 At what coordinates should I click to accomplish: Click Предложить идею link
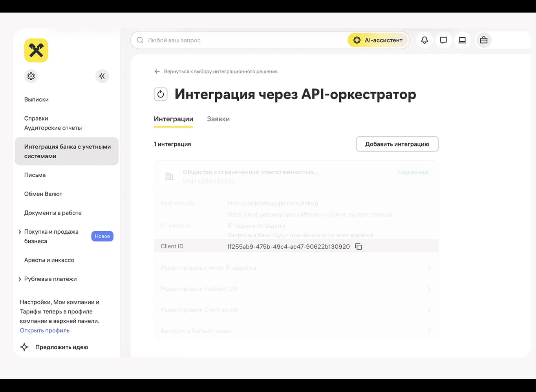(x=62, y=347)
